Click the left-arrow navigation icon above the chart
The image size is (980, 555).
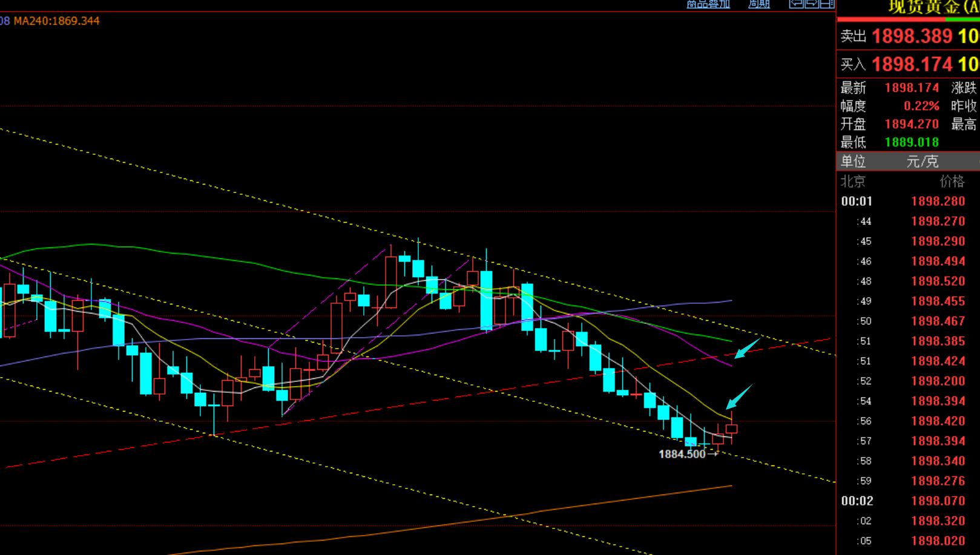click(796, 4)
